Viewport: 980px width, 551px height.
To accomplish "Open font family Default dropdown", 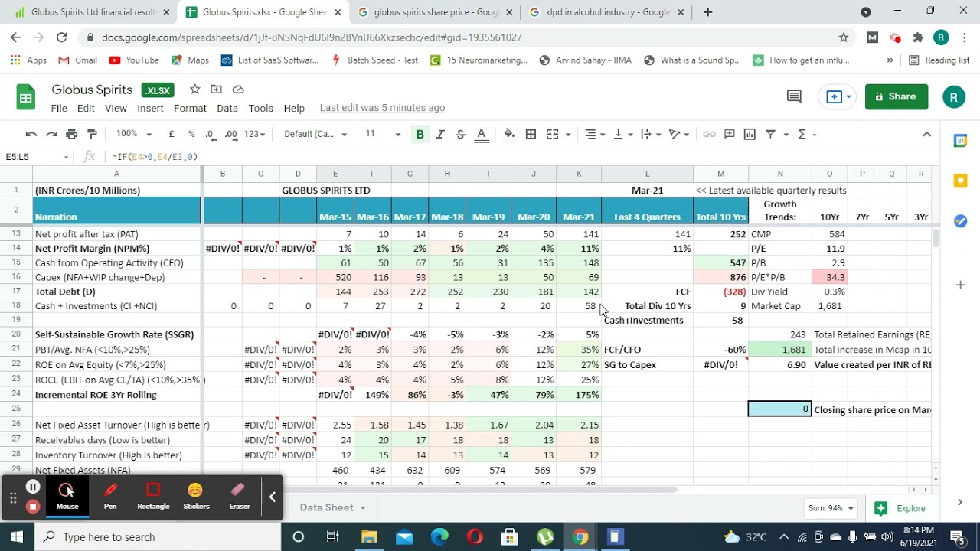I will point(315,134).
